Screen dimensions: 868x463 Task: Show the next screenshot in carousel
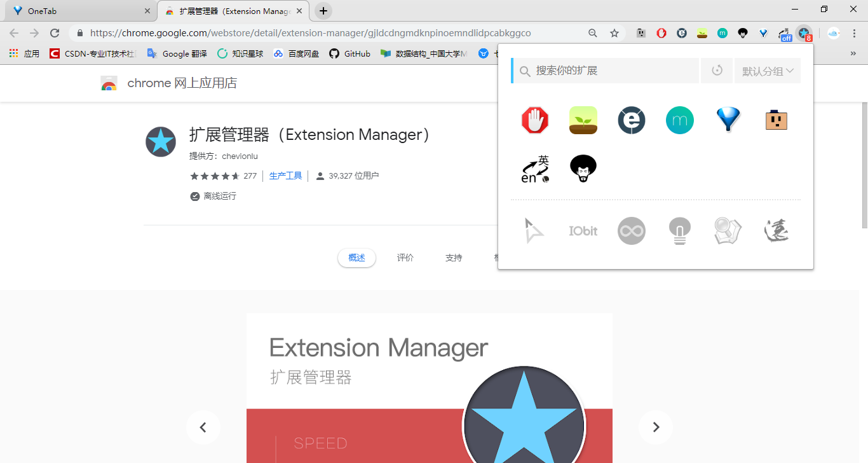click(x=656, y=427)
